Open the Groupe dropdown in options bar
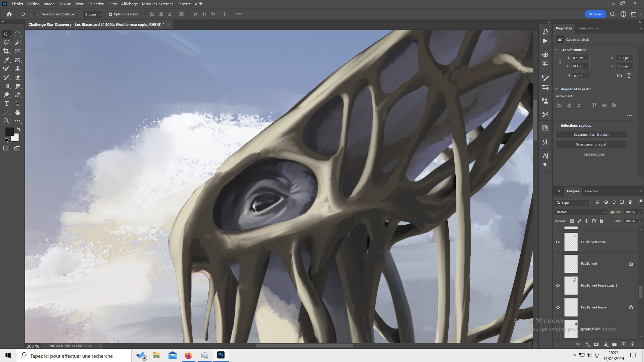The image size is (644, 362). coord(93,14)
